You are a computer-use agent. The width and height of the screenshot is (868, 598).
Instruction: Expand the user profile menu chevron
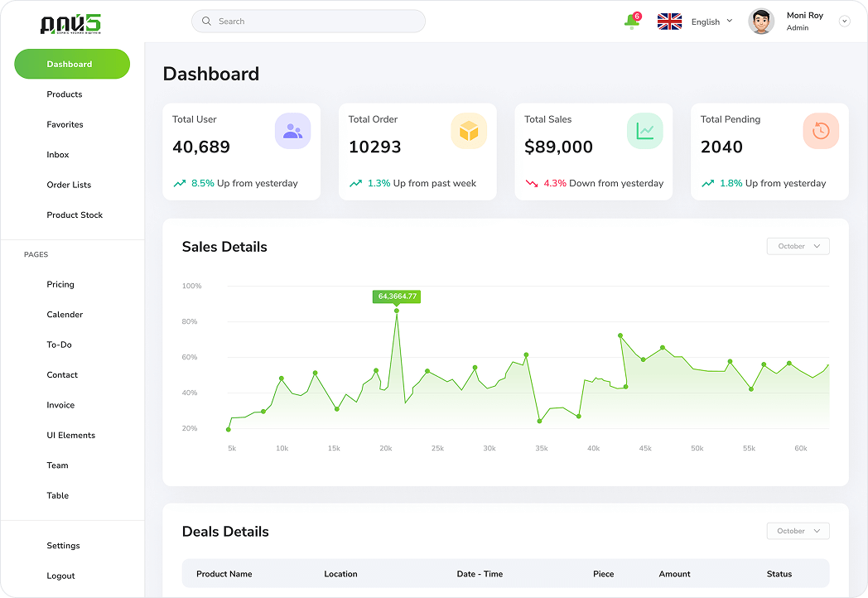click(x=845, y=22)
